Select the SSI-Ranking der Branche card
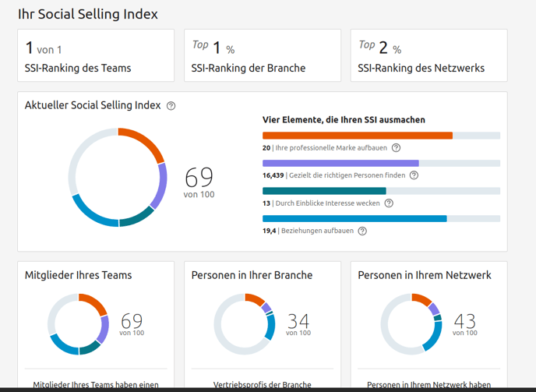This screenshot has width=536, height=392. point(263,55)
